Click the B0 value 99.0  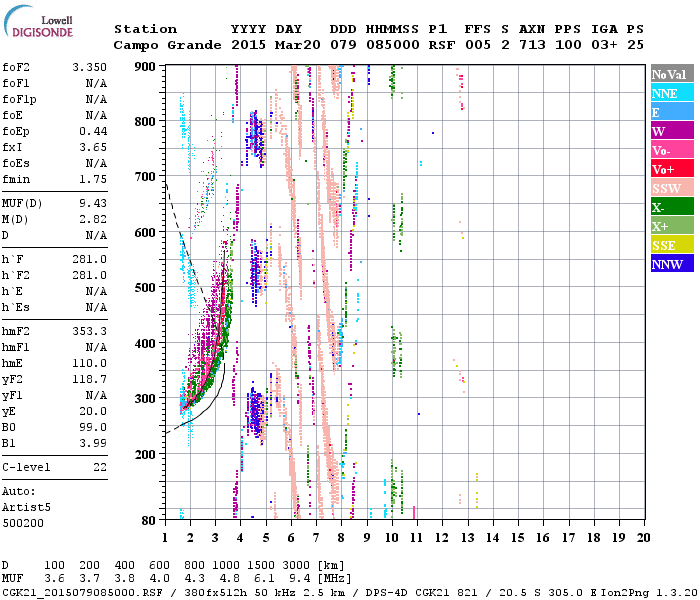93,427
